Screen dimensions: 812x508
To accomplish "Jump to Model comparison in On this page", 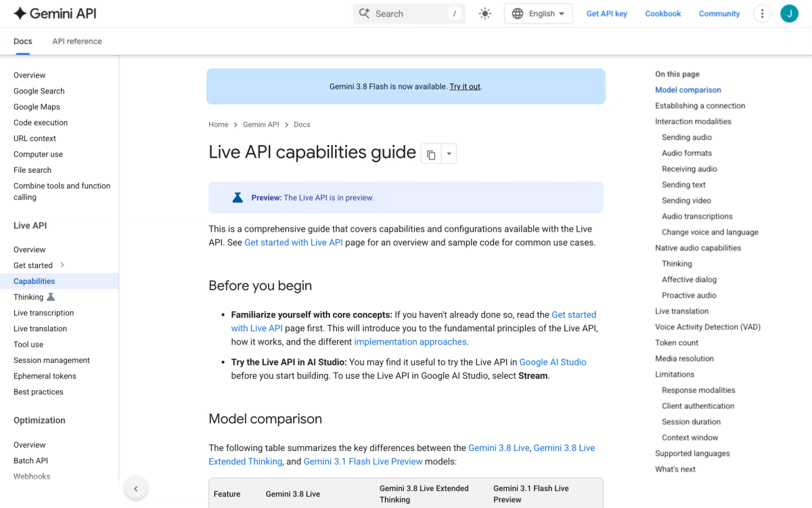I will pos(688,90).
